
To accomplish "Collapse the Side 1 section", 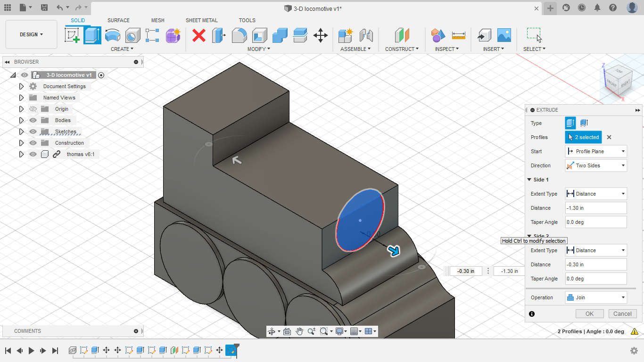I will point(529,180).
